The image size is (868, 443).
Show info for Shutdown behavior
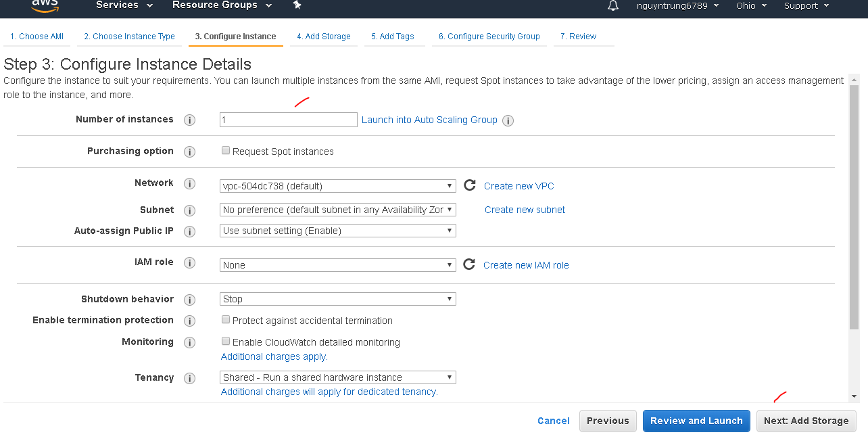pos(190,300)
